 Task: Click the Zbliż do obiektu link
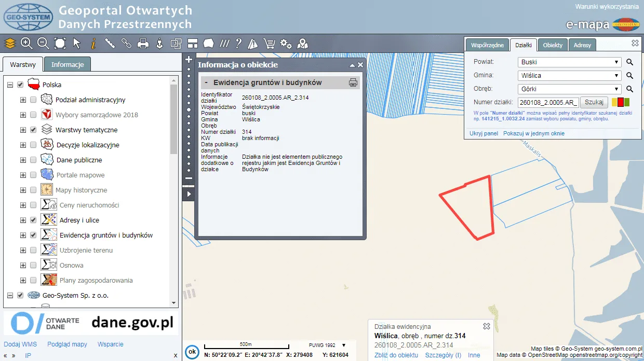click(396, 355)
